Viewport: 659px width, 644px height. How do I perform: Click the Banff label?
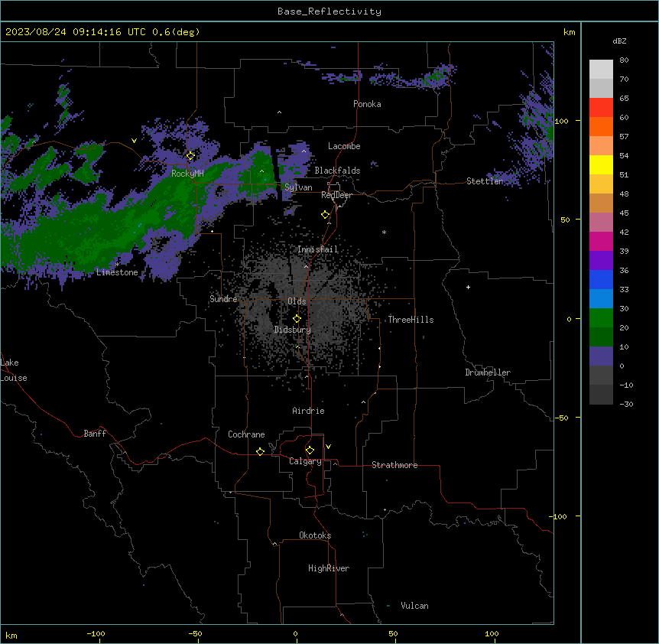pyautogui.click(x=95, y=434)
